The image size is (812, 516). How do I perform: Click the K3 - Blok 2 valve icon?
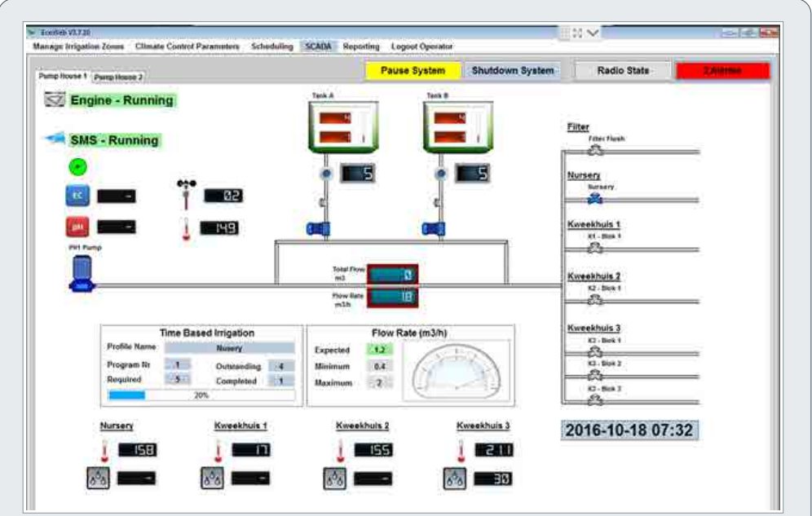click(595, 376)
